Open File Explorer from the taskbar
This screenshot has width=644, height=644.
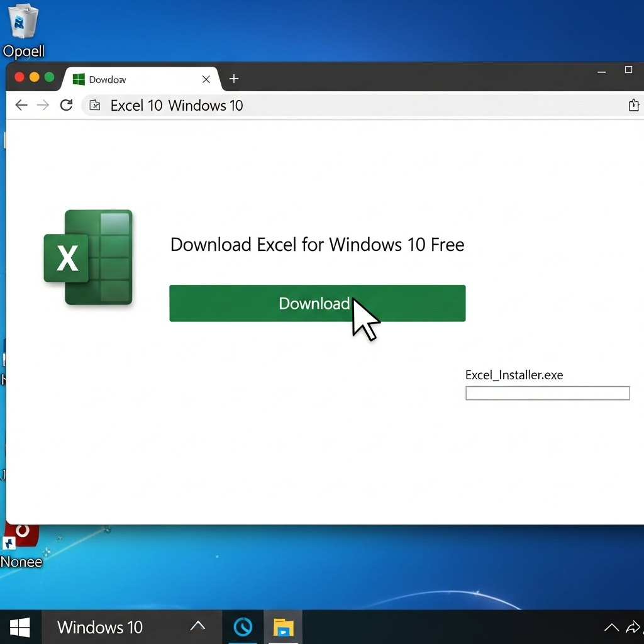(283, 627)
